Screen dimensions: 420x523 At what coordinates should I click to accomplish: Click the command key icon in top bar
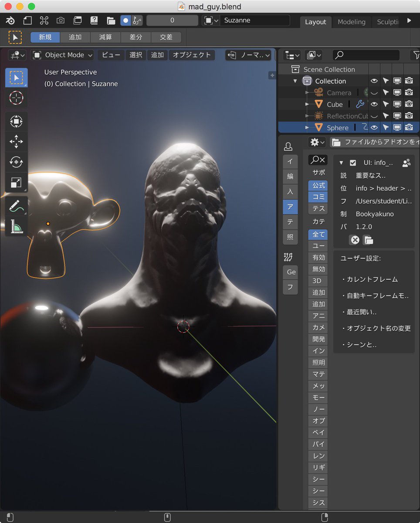pos(44,20)
